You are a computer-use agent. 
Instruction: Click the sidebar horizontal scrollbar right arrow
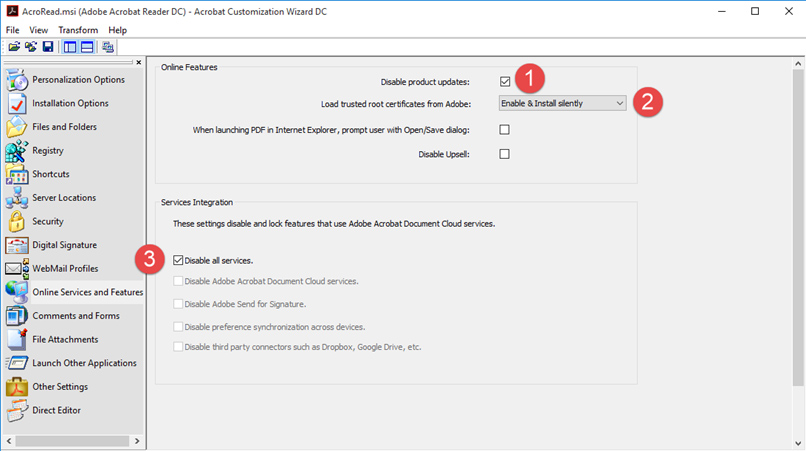pyautogui.click(x=139, y=441)
